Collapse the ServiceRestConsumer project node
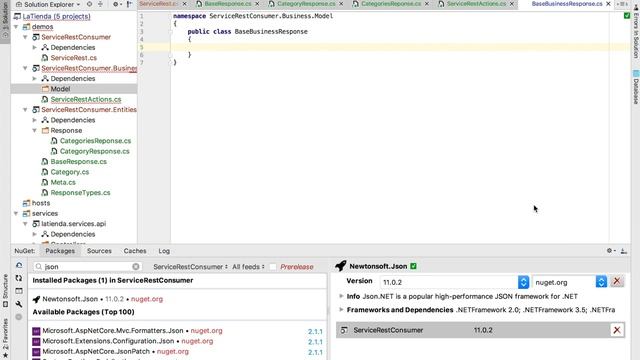640x360 pixels. [x=25, y=37]
